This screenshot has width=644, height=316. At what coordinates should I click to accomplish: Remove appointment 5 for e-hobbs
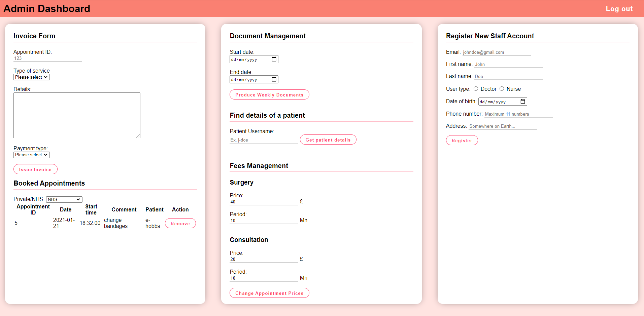click(180, 224)
